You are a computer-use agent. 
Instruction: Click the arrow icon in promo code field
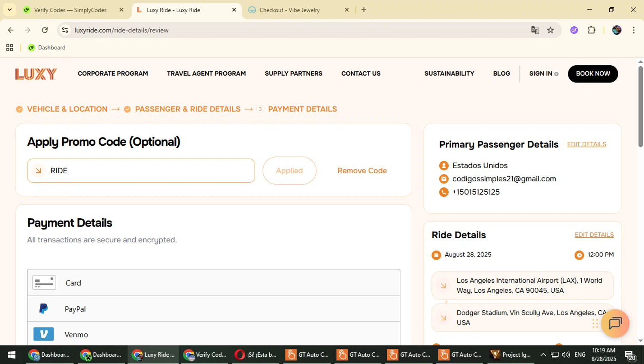click(39, 171)
